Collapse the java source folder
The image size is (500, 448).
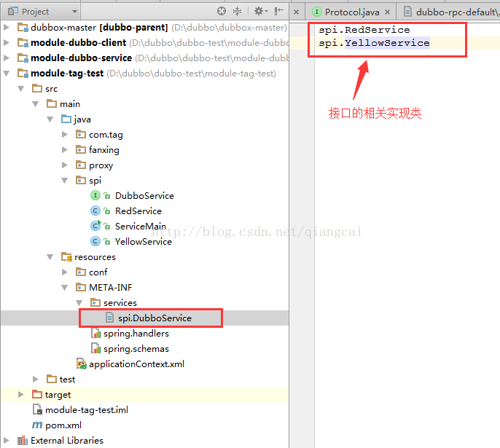(50, 119)
